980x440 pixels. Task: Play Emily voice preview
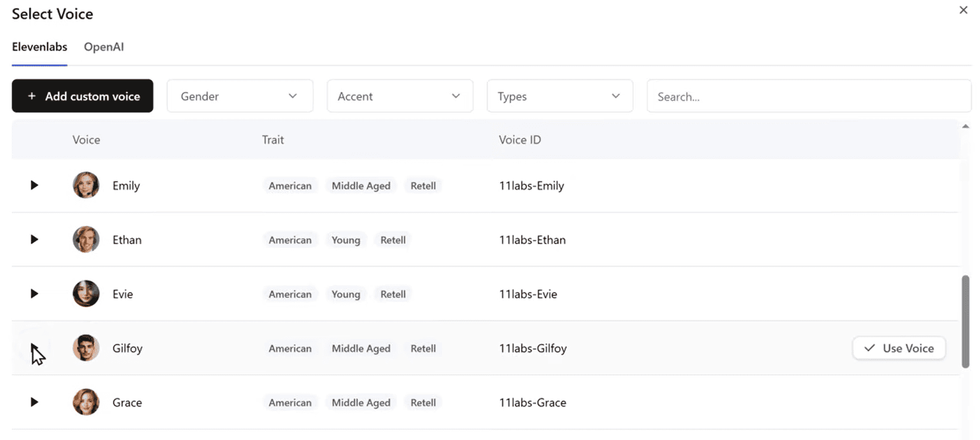[x=34, y=186]
